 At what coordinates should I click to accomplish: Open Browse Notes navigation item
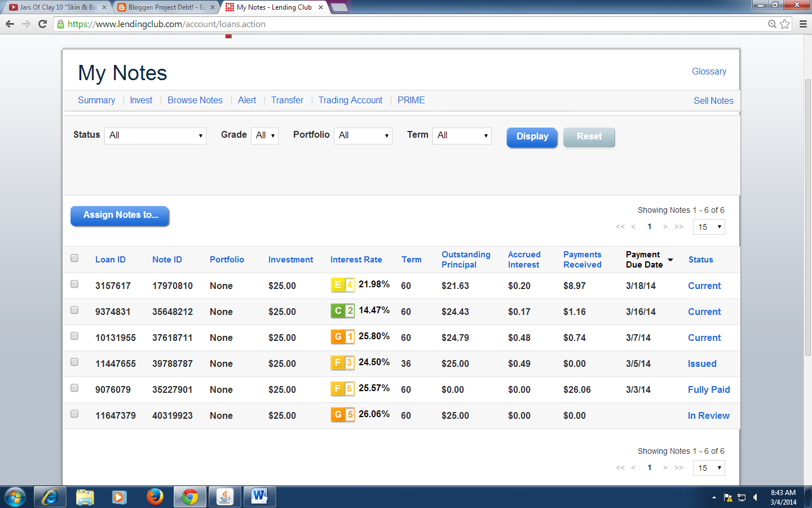pyautogui.click(x=195, y=100)
